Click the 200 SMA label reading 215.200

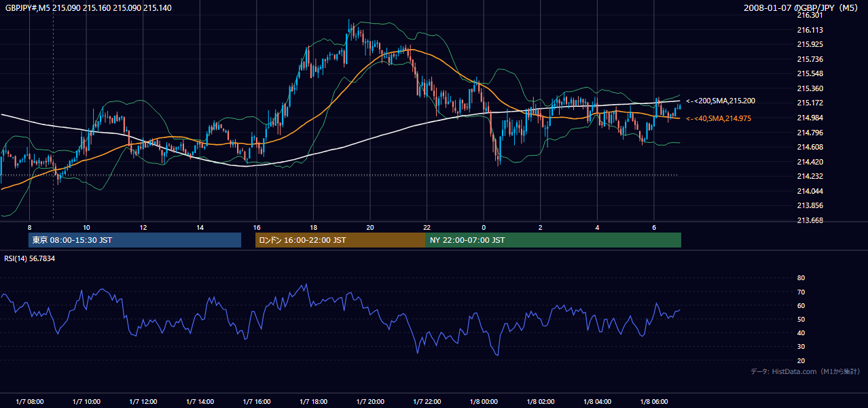[721, 101]
